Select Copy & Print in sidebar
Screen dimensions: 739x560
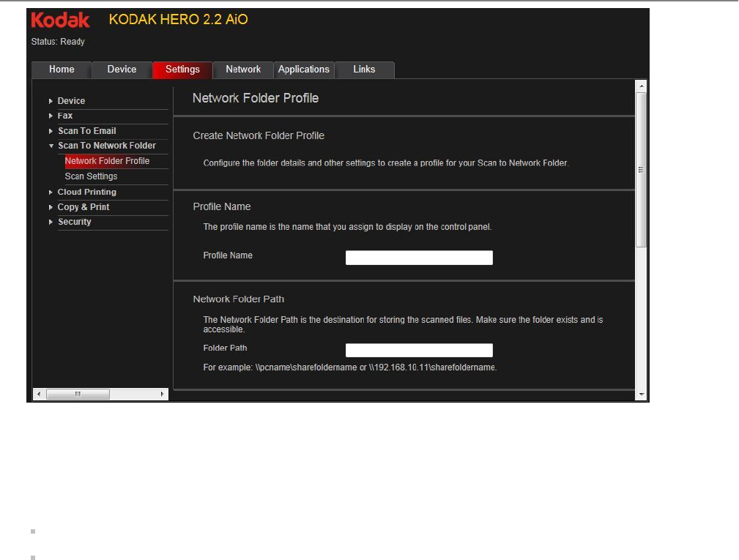click(83, 206)
